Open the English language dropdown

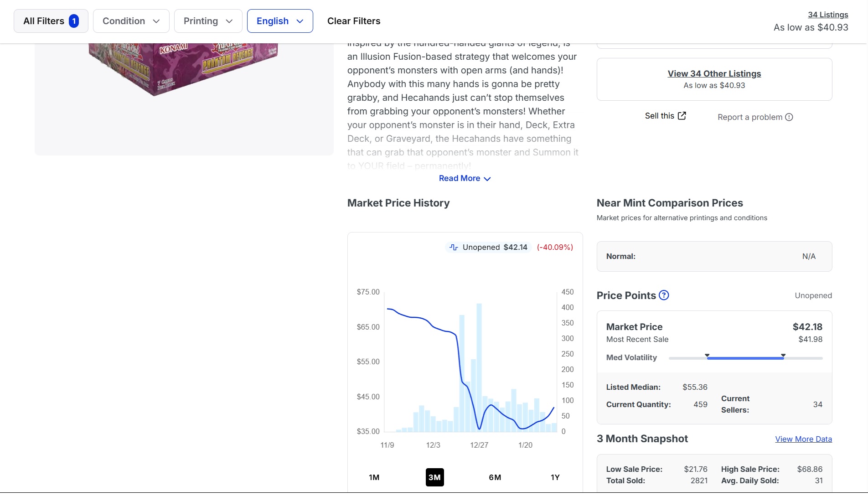coord(280,21)
